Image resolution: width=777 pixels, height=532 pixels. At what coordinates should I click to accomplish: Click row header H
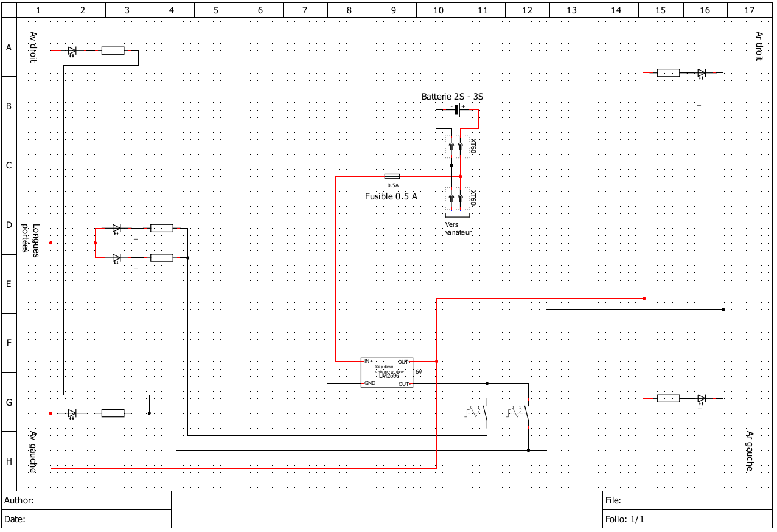click(9, 461)
